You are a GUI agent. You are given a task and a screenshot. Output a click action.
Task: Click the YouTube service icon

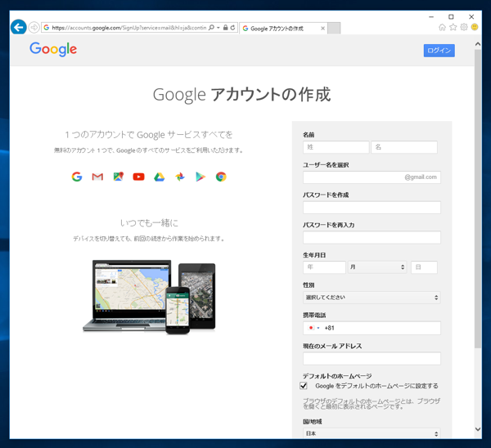pos(139,177)
